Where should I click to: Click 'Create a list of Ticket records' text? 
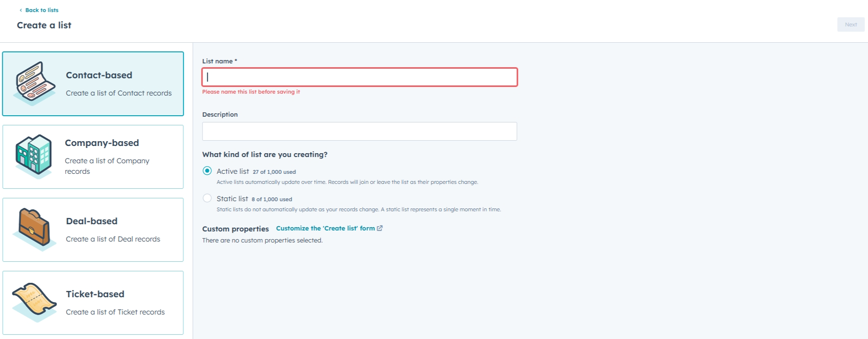tap(115, 312)
